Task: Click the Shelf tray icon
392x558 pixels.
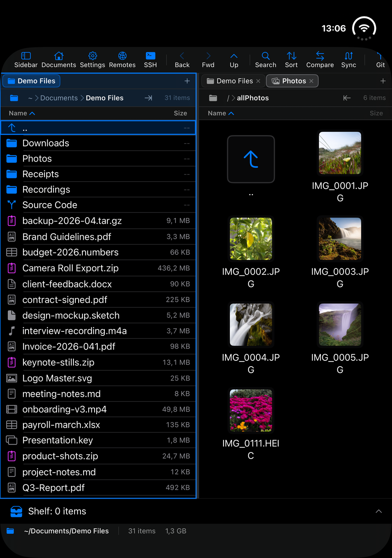Action: click(16, 511)
